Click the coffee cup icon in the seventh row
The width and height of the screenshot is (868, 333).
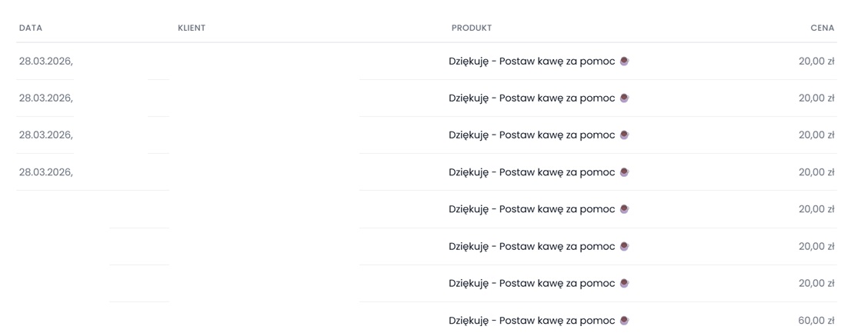click(624, 283)
